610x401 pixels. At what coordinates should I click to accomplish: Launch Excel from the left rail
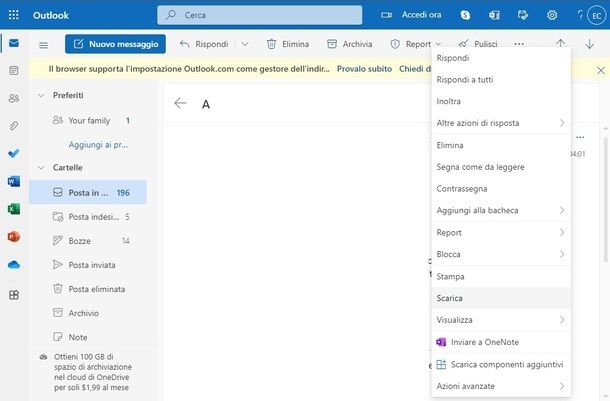(x=13, y=209)
